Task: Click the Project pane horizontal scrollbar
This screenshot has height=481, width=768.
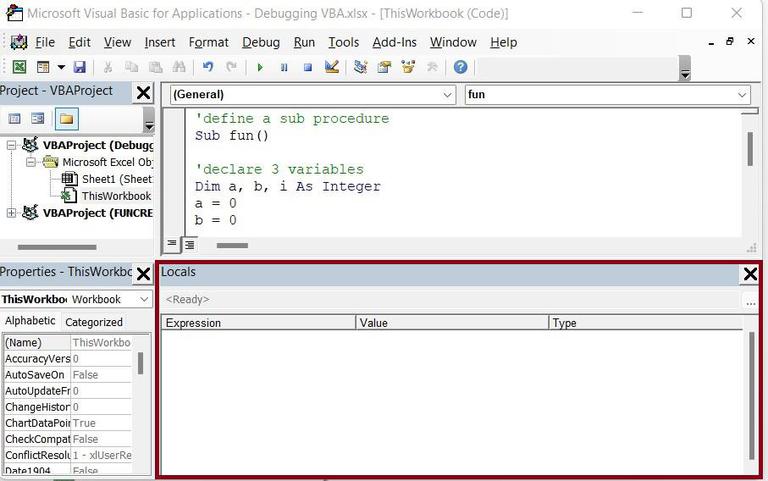Action: [57, 247]
